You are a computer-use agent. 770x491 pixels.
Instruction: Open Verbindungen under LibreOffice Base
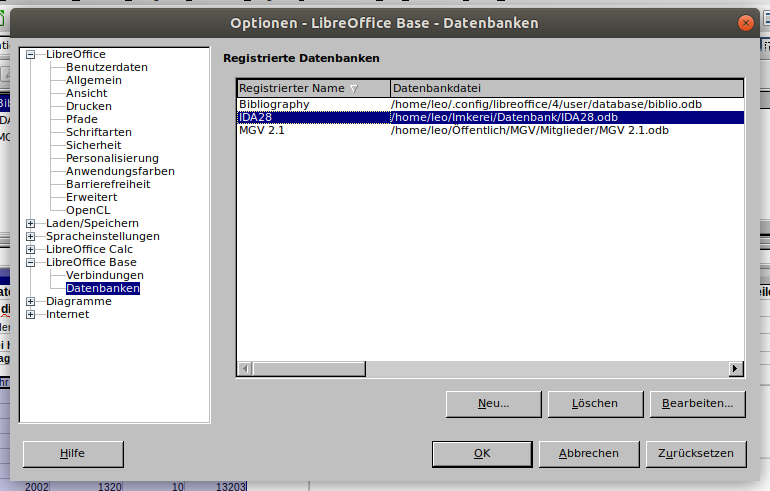pos(105,275)
